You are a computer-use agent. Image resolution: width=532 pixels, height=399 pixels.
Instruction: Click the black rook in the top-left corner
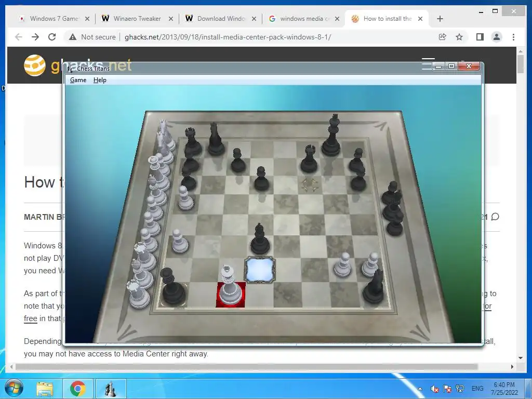pyautogui.click(x=193, y=141)
